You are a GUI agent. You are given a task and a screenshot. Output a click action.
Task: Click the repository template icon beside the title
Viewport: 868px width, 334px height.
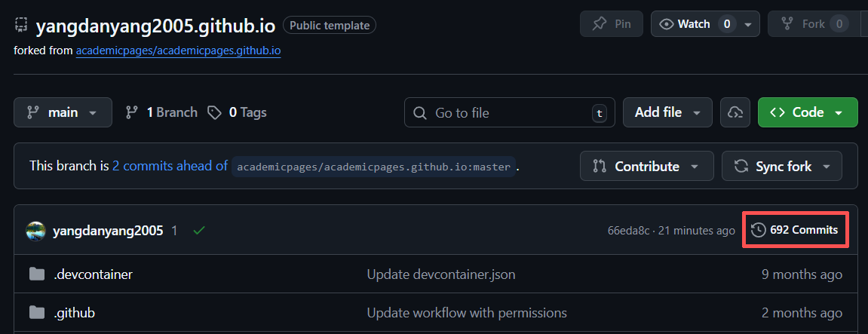click(x=21, y=24)
